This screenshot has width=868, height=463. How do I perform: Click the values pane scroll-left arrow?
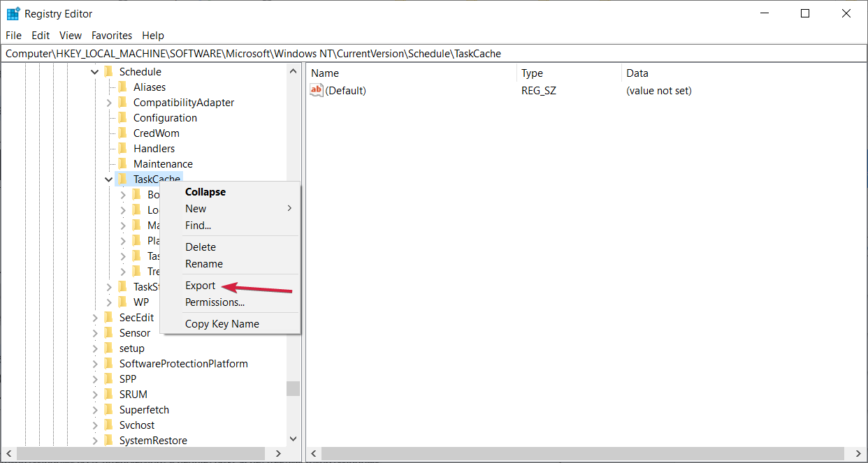[314, 454]
